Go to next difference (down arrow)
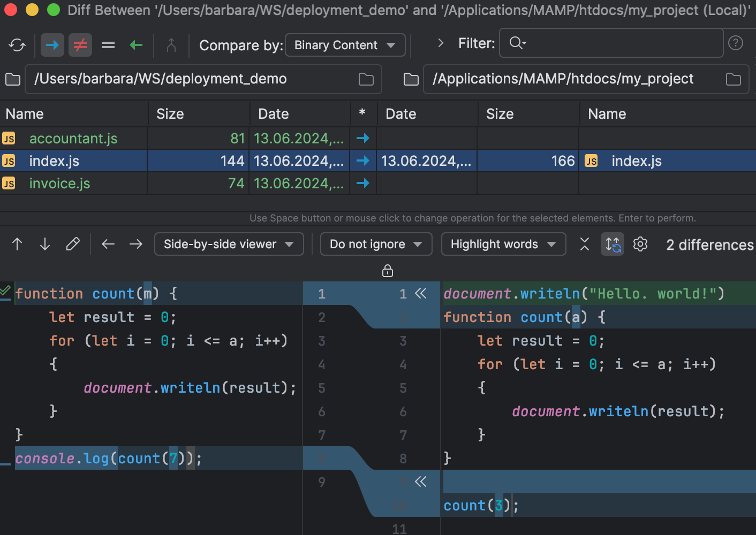The height and width of the screenshot is (535, 756). 45,244
